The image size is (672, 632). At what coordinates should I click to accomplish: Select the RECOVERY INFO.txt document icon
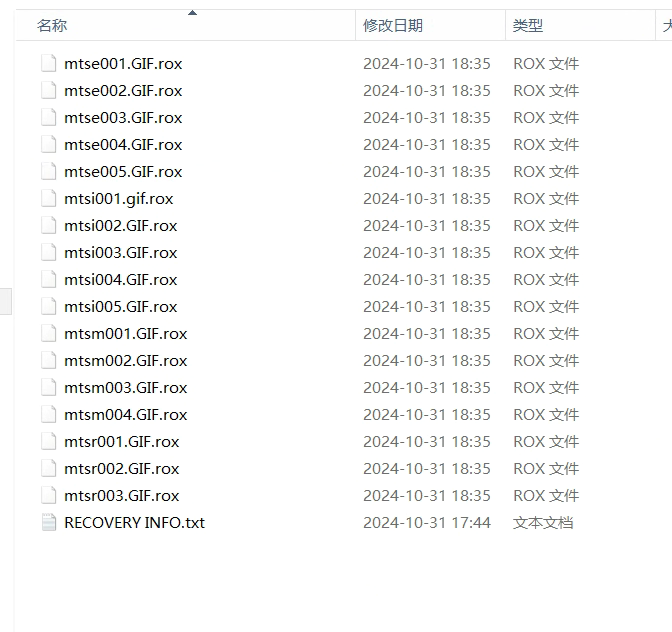[x=48, y=522]
